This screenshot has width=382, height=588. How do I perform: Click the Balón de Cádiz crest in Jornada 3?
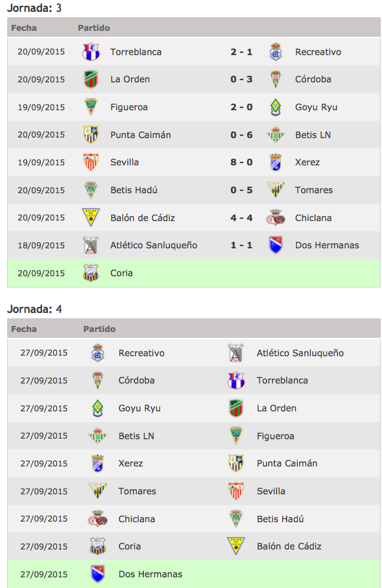[91, 218]
